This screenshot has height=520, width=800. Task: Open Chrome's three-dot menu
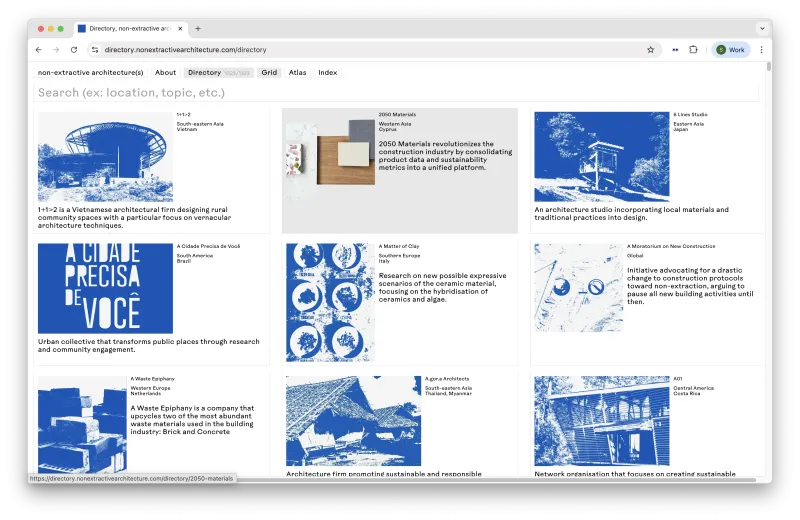tap(761, 49)
